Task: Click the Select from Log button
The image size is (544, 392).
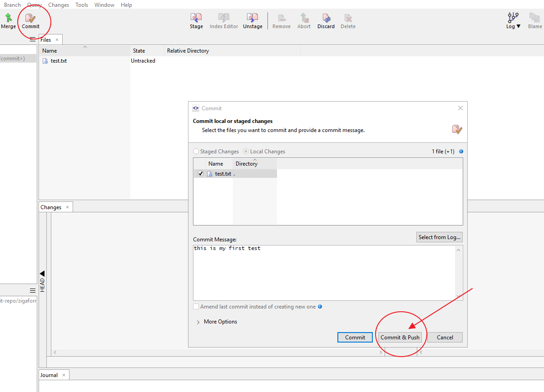Action: pos(439,237)
